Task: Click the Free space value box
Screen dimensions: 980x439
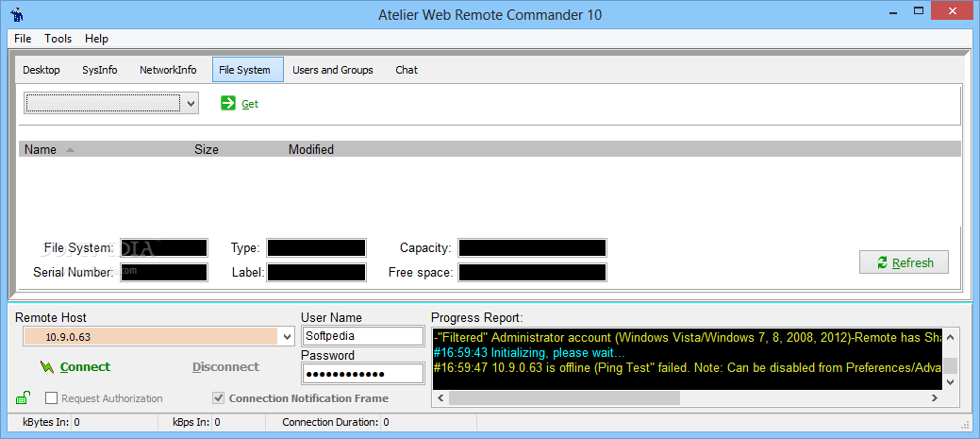Action: click(x=532, y=273)
